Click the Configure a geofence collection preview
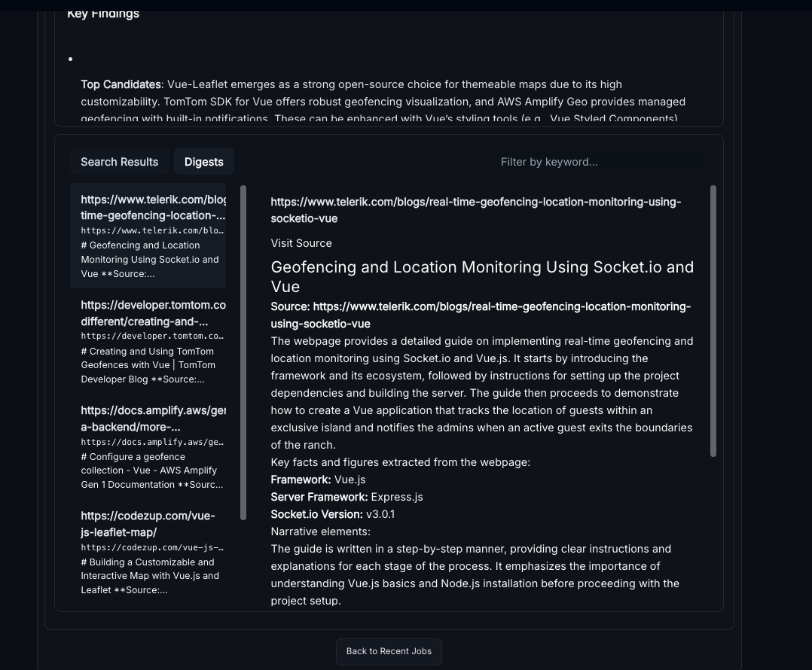Screen dimensions: 812x670 pyautogui.click(x=151, y=471)
